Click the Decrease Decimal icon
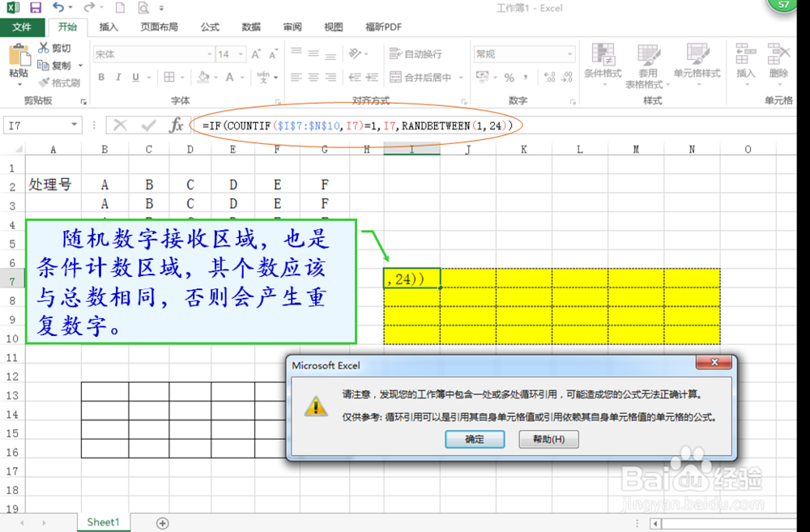 (568, 76)
